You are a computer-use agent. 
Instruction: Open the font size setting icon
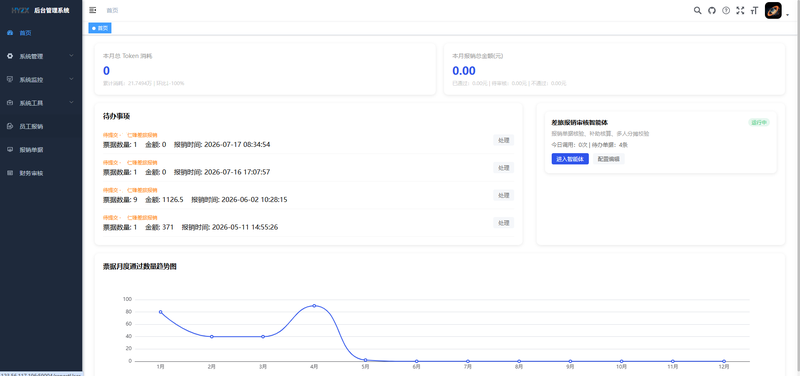coord(754,10)
